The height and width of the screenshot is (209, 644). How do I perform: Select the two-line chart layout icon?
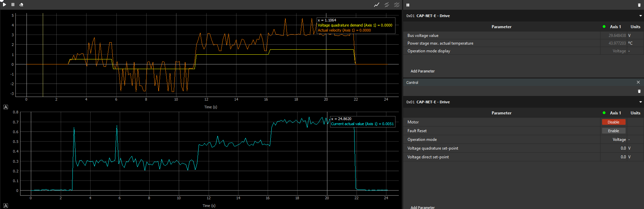click(387, 5)
